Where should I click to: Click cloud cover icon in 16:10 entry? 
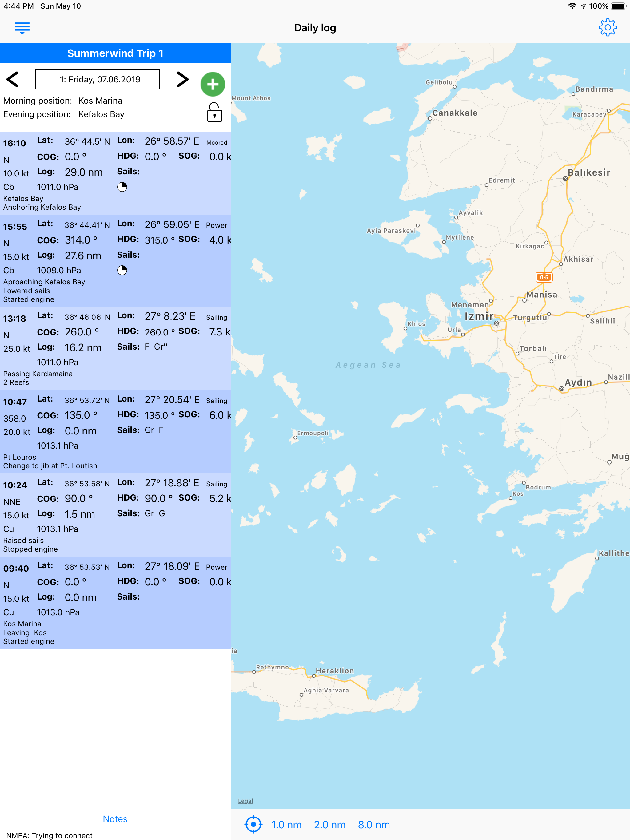pyautogui.click(x=122, y=187)
